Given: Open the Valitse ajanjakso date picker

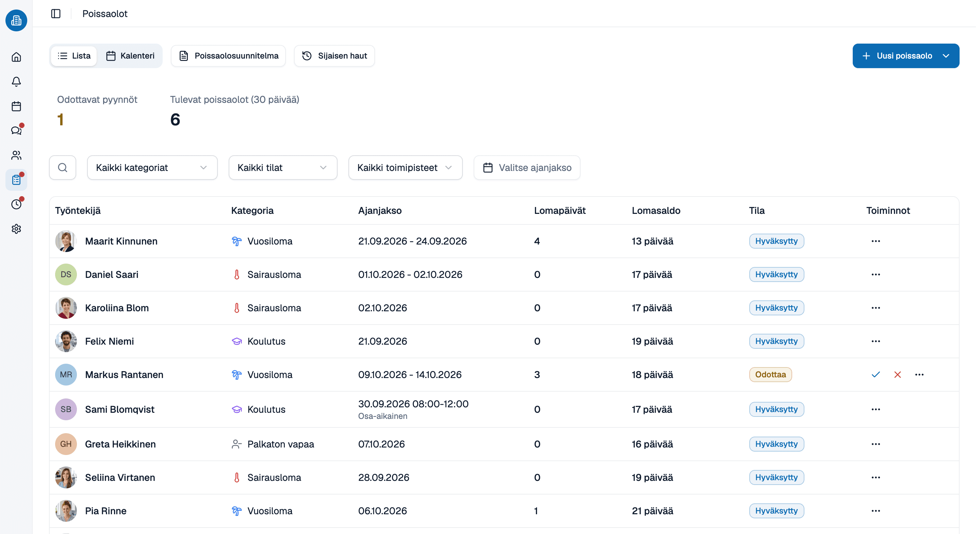Looking at the screenshot, I should click(527, 168).
